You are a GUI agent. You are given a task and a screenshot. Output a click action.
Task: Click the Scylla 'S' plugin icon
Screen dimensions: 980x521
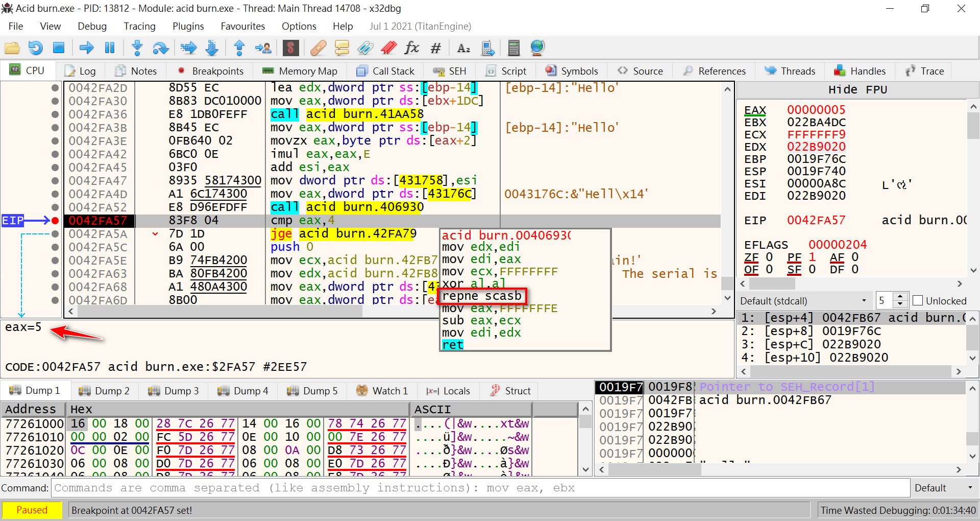coord(290,48)
